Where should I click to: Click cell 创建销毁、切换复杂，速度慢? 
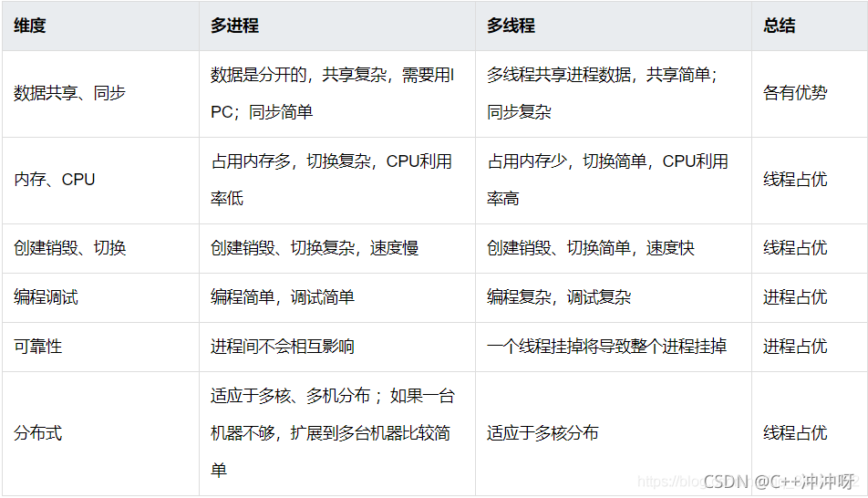(337, 249)
